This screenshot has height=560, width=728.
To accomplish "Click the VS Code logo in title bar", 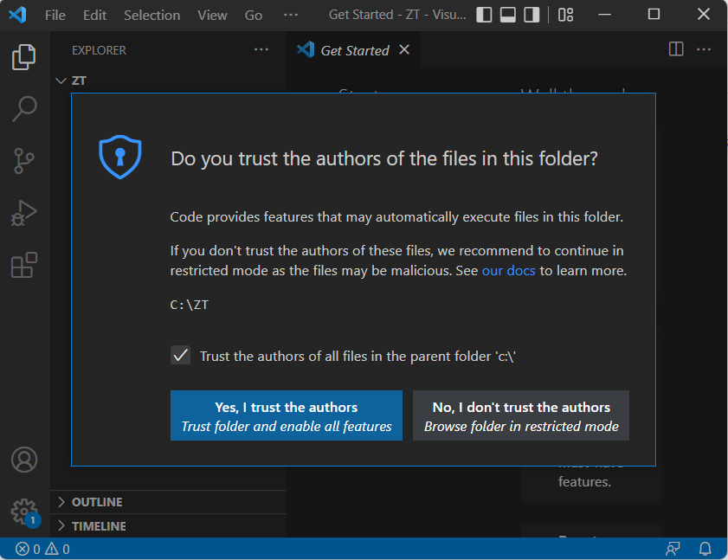I will [17, 15].
